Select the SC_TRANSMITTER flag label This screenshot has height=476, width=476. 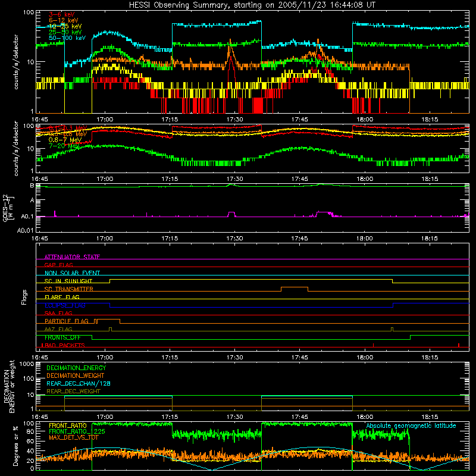point(69,289)
